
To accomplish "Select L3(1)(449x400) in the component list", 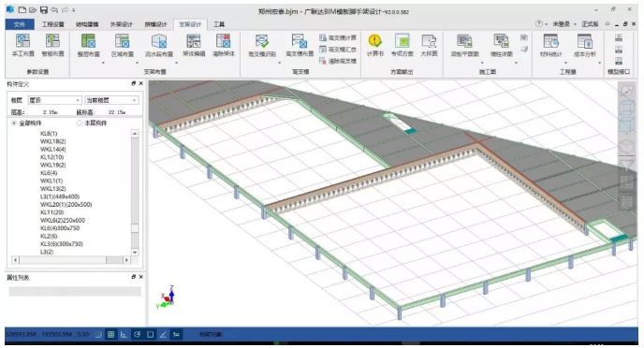I will coord(60,196).
